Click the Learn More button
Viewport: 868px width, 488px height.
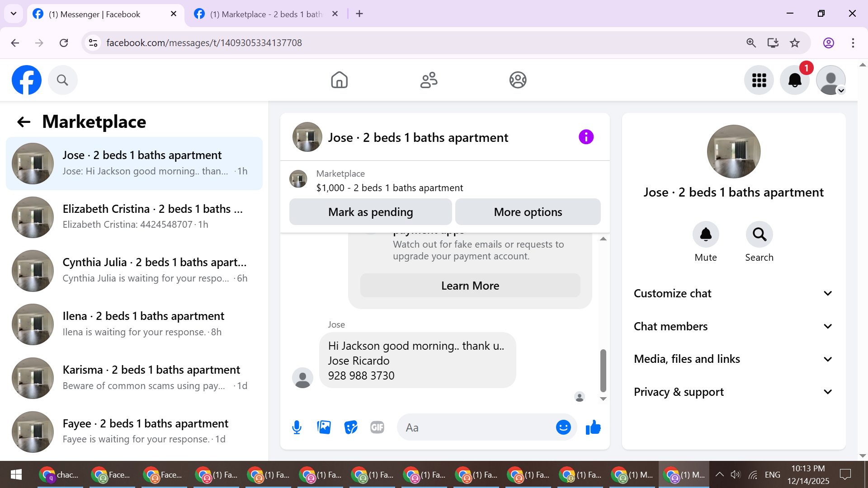click(470, 286)
